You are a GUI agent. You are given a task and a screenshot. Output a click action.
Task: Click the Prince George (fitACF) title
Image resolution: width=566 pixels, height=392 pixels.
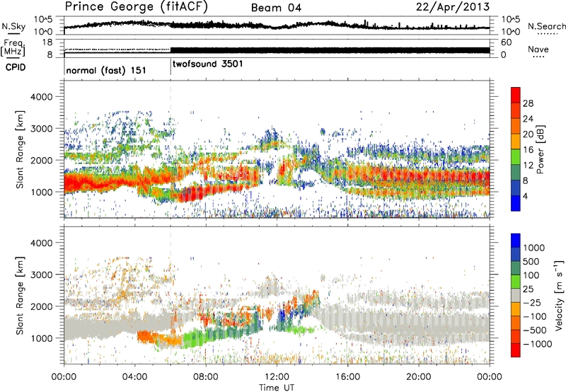137,7
